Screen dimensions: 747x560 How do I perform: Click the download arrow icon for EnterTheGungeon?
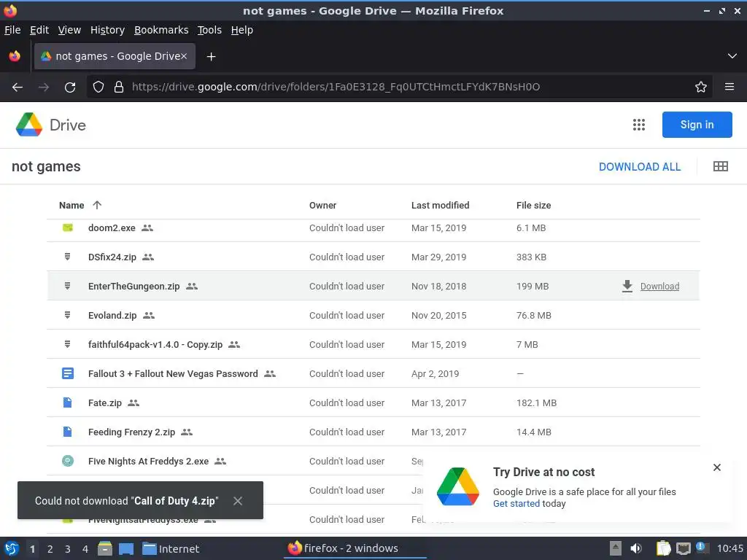[627, 286]
